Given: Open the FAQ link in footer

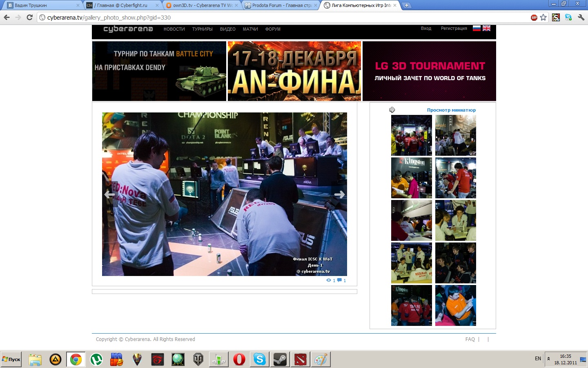Looking at the screenshot, I should (470, 339).
